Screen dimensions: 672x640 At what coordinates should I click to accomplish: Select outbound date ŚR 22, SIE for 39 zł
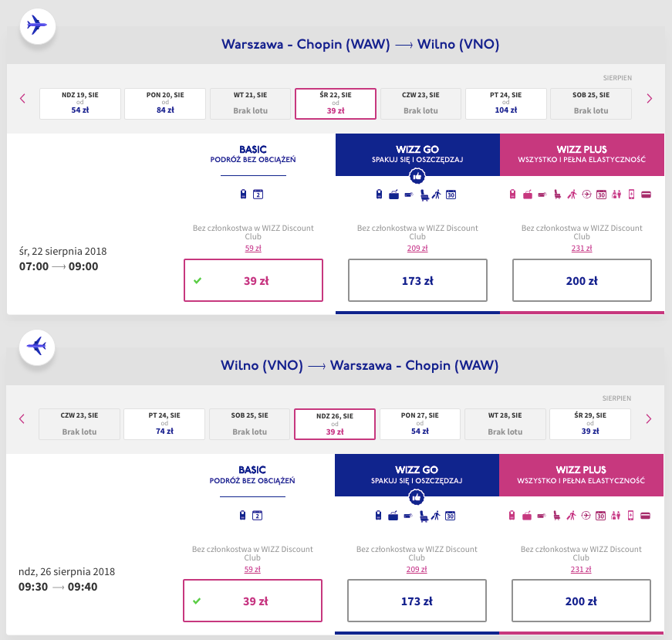click(336, 103)
